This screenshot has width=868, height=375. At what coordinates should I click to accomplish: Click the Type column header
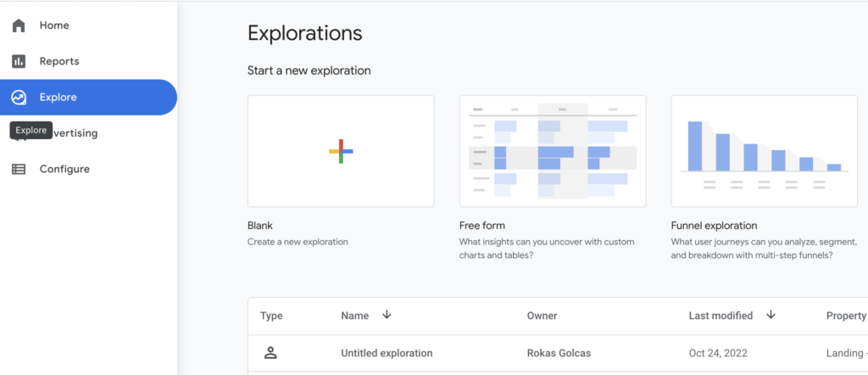click(x=271, y=316)
